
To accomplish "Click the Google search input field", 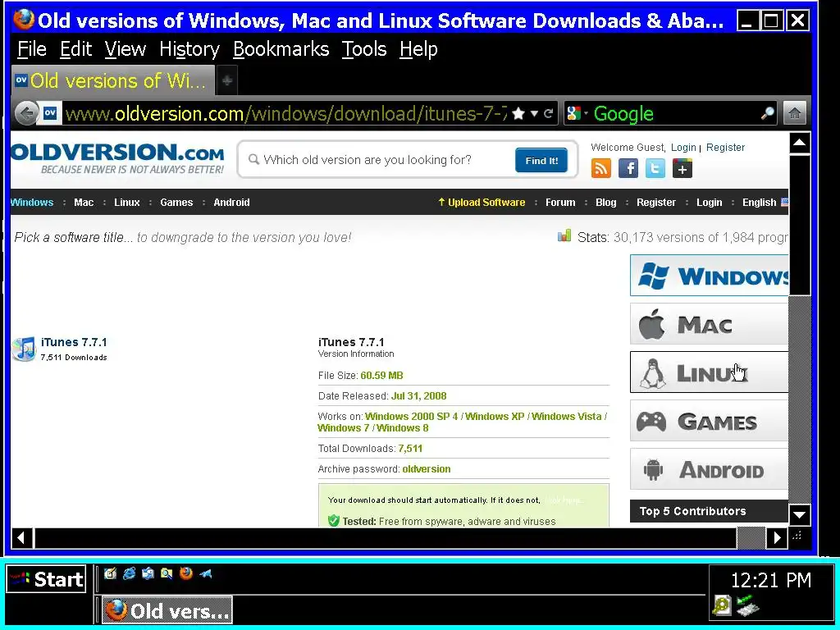I will click(675, 113).
